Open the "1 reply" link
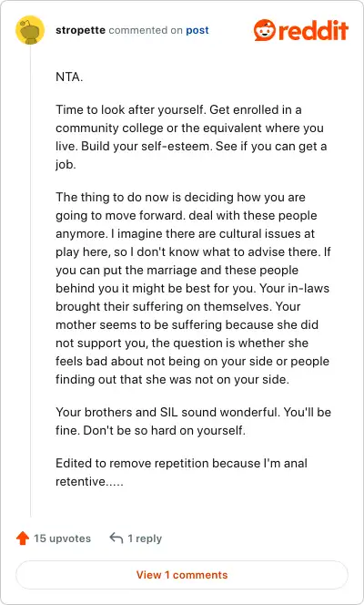 click(145, 538)
